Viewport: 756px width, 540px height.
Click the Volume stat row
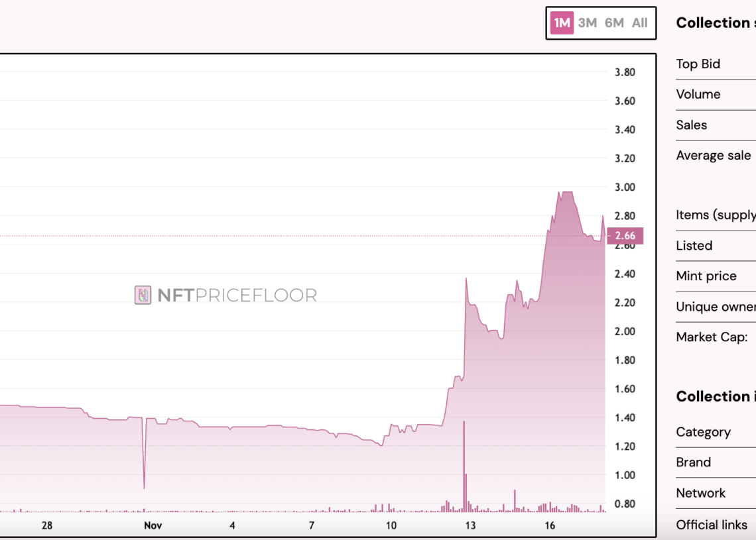point(716,94)
